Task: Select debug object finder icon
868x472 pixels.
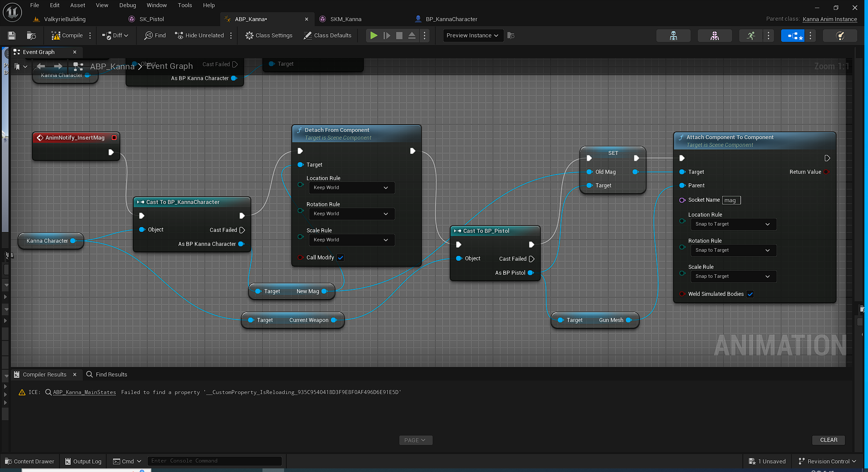Action: pos(511,36)
